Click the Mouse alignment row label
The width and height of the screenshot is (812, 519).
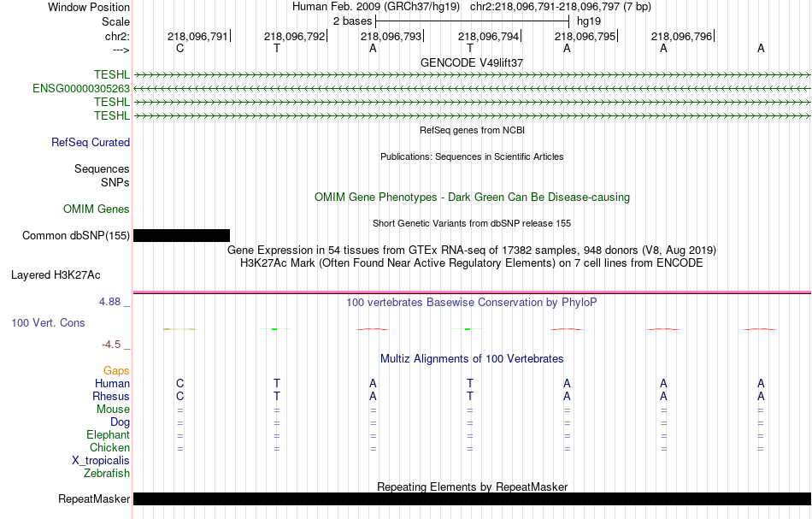tap(113, 410)
